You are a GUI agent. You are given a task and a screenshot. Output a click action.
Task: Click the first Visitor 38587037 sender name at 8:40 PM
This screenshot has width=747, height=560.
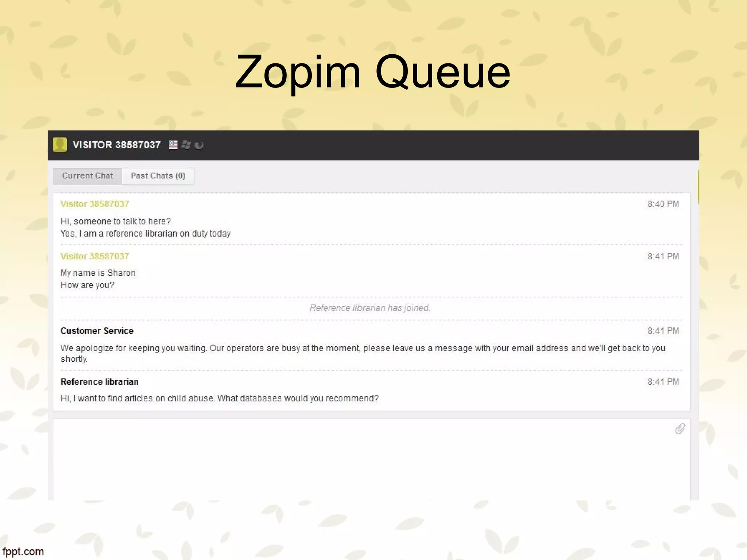coord(95,204)
